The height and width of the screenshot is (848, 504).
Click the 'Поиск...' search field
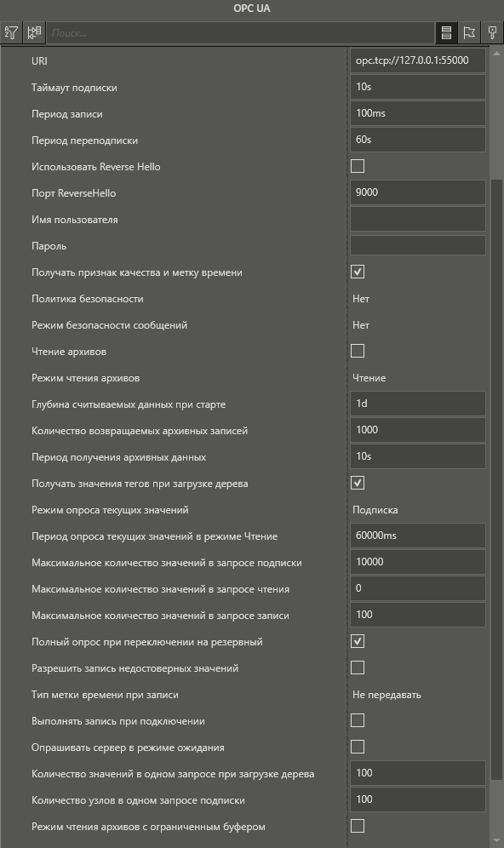click(238, 32)
